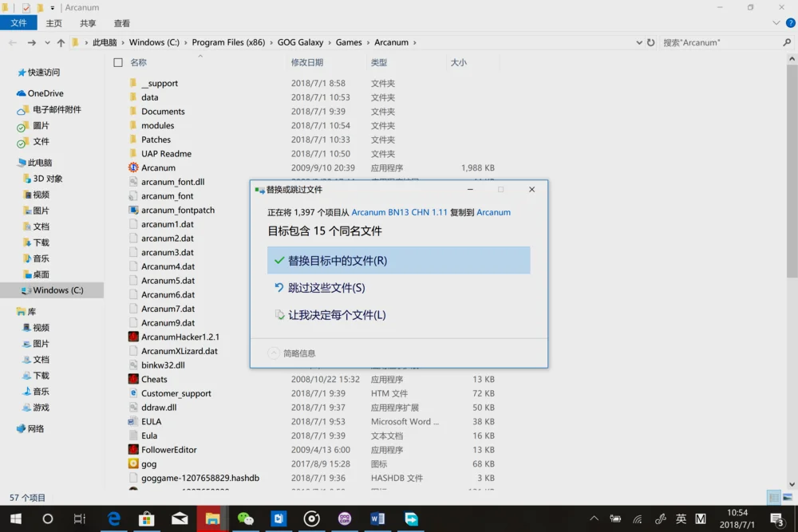
Task: Open the Windows Start menu
Action: 16,518
